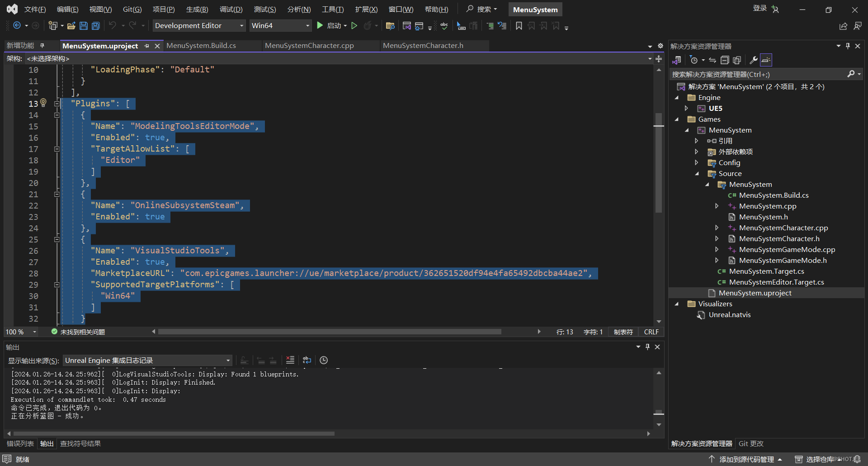
Task: Save all files icon in toolbar
Action: (95, 26)
